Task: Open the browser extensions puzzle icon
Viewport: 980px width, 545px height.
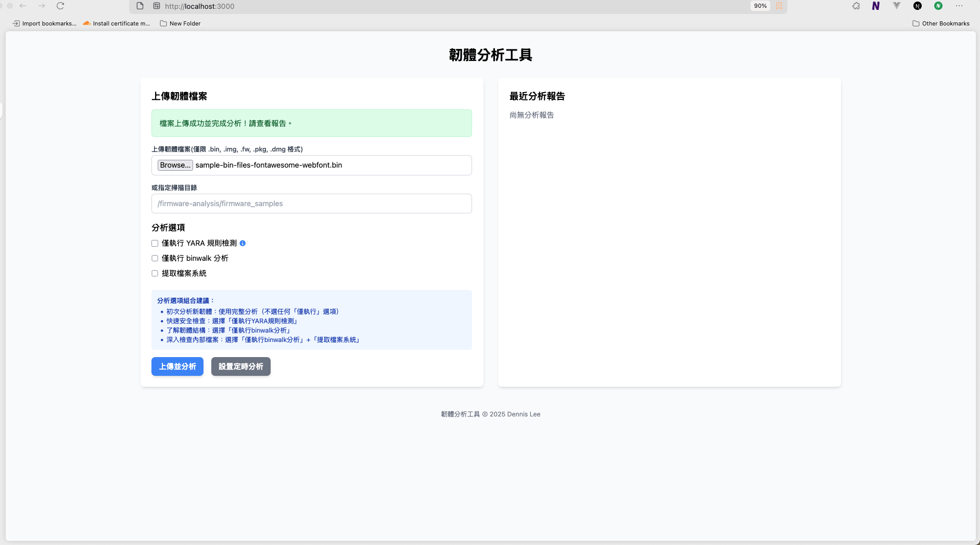Action: pyautogui.click(x=856, y=6)
